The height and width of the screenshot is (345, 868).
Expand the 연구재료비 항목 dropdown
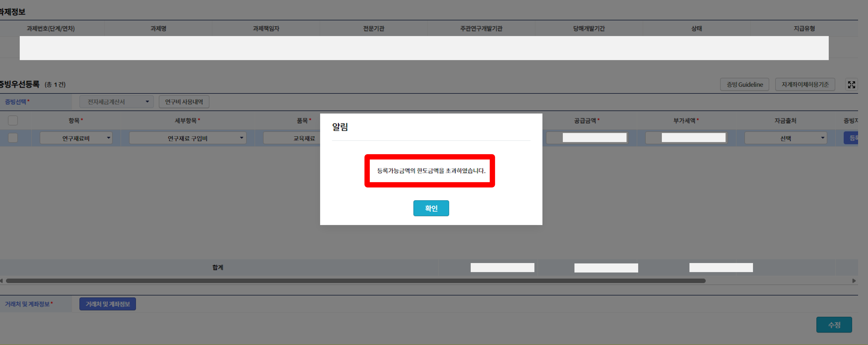76,138
